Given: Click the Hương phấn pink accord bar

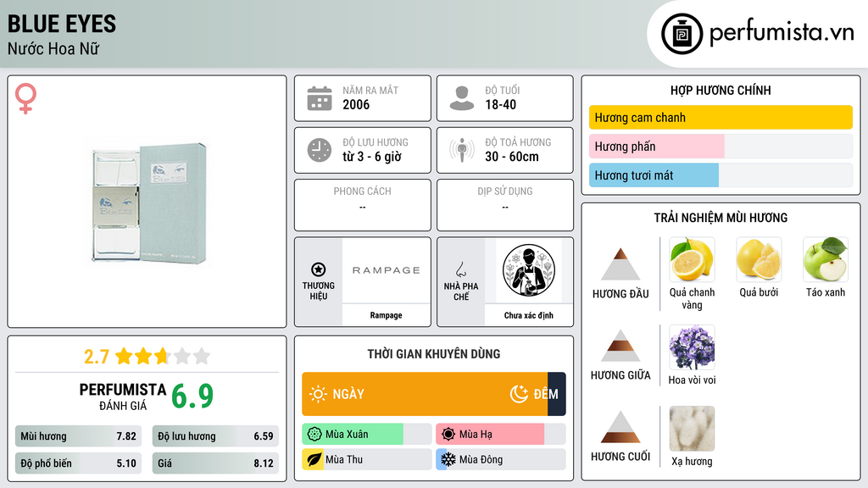Looking at the screenshot, I should click(x=657, y=147).
